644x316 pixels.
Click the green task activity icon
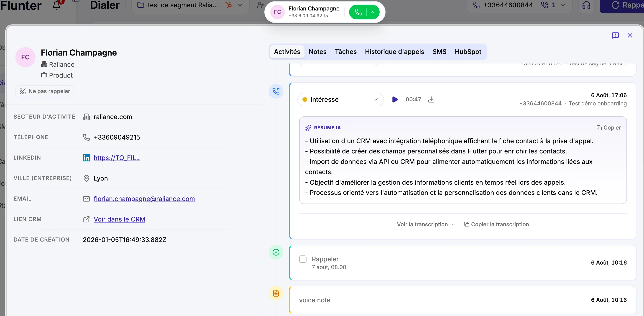click(x=276, y=252)
